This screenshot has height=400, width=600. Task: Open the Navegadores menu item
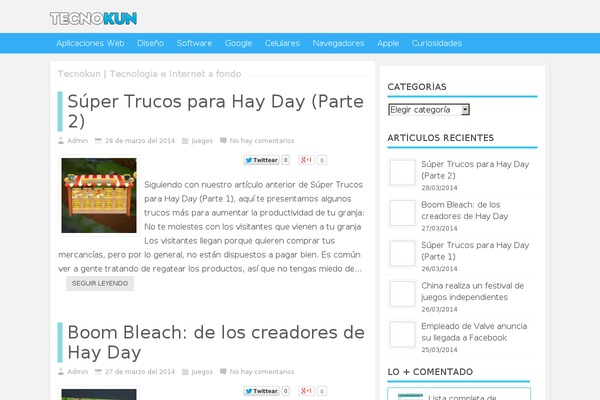338,43
